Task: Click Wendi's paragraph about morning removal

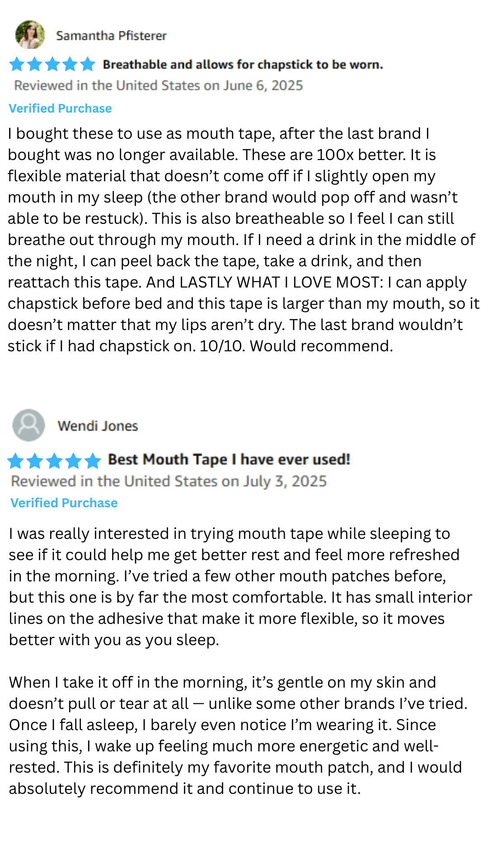Action: click(238, 735)
